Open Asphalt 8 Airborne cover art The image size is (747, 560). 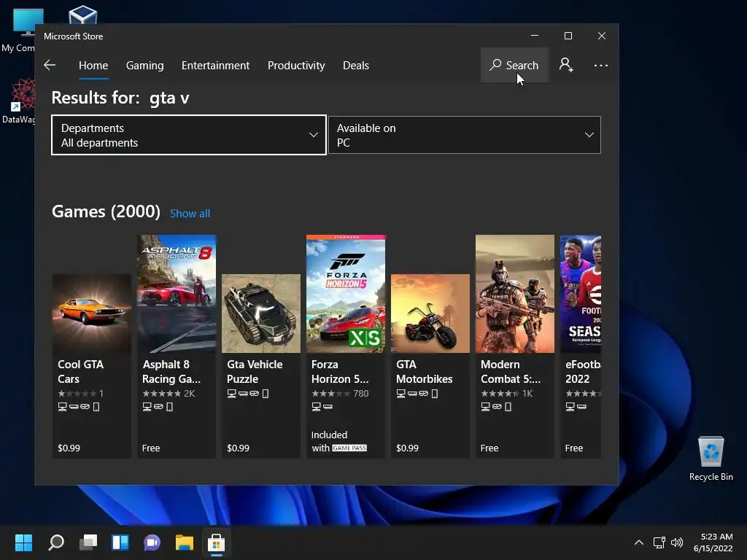click(177, 294)
